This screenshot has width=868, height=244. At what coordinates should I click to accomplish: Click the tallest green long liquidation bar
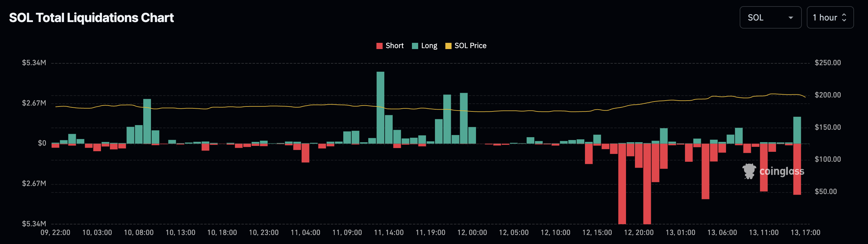[380, 108]
